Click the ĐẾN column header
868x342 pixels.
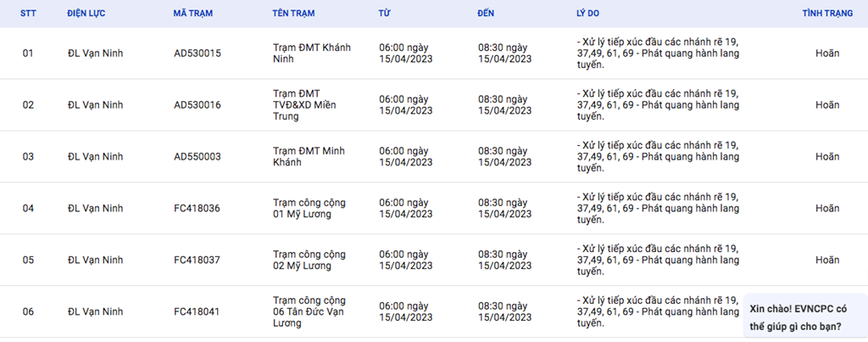point(488,14)
